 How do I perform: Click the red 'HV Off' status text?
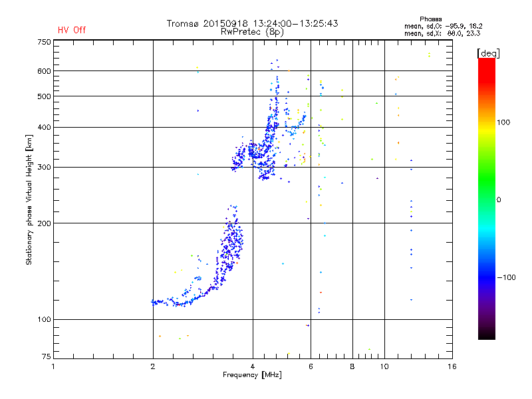pyautogui.click(x=72, y=30)
